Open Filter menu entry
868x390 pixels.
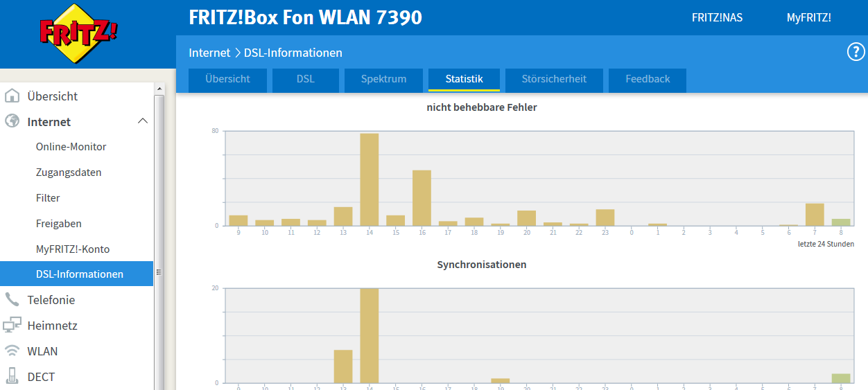pos(48,198)
